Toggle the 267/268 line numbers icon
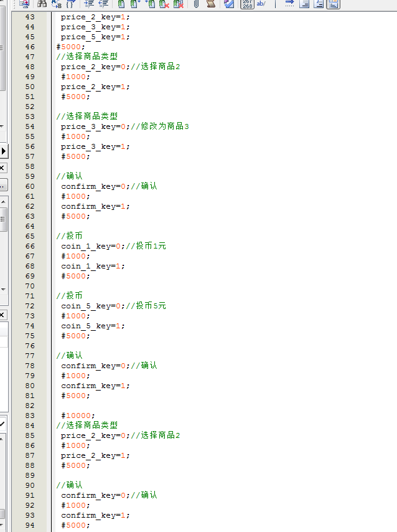 (x=247, y=4)
